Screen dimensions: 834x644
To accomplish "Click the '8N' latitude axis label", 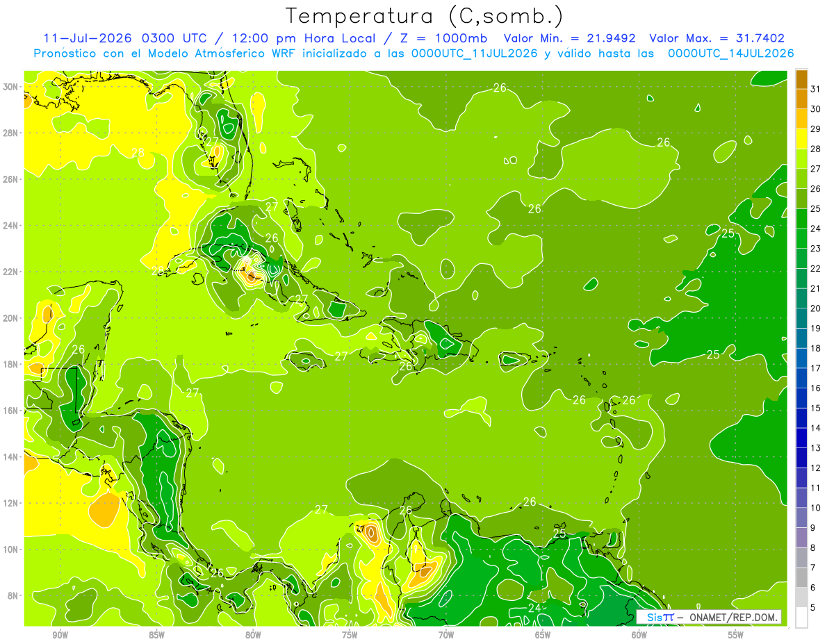I will click(x=13, y=596).
